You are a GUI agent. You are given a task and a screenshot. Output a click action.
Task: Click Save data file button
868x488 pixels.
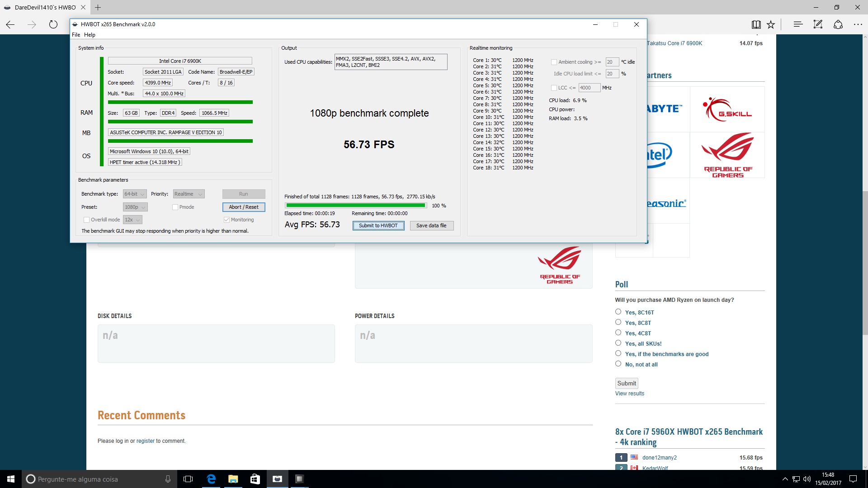(x=431, y=225)
